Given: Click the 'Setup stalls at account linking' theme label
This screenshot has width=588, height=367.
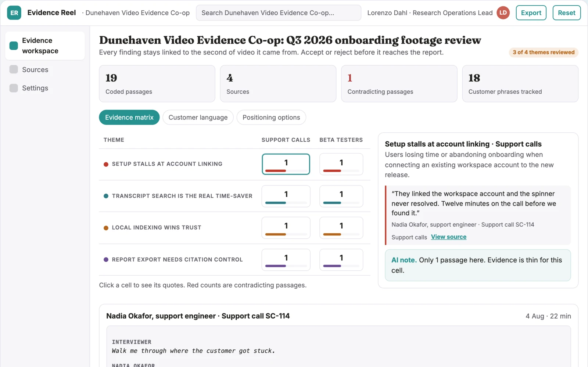Looking at the screenshot, I should [x=167, y=164].
